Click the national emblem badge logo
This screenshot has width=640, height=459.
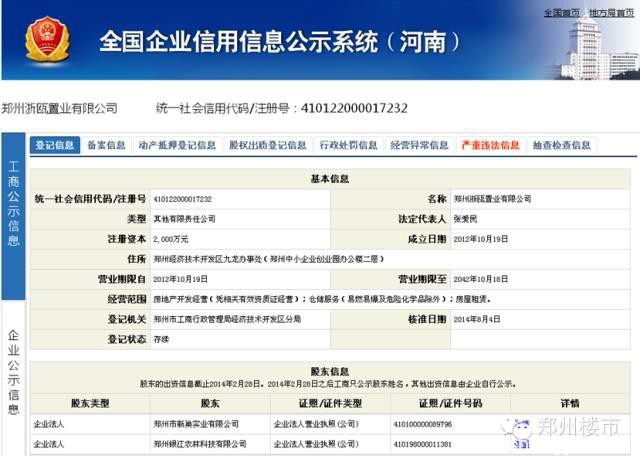47,39
